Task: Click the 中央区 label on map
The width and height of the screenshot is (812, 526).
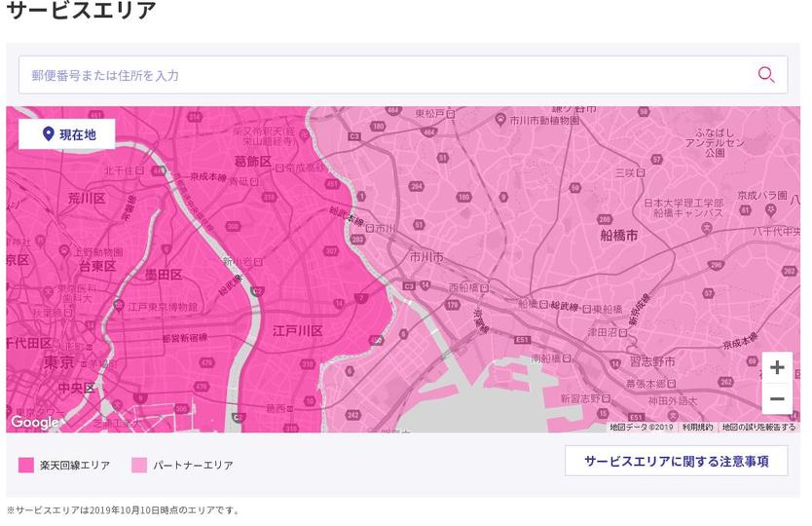Action: coord(76,388)
